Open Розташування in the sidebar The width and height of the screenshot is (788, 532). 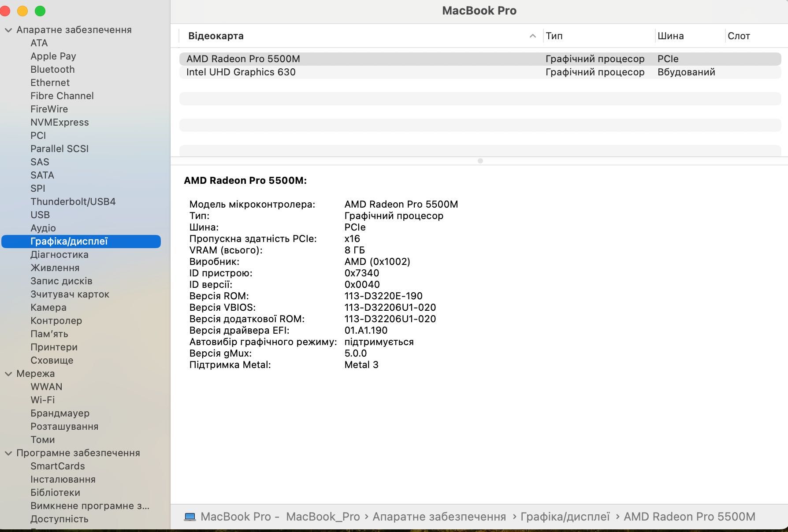click(x=64, y=427)
